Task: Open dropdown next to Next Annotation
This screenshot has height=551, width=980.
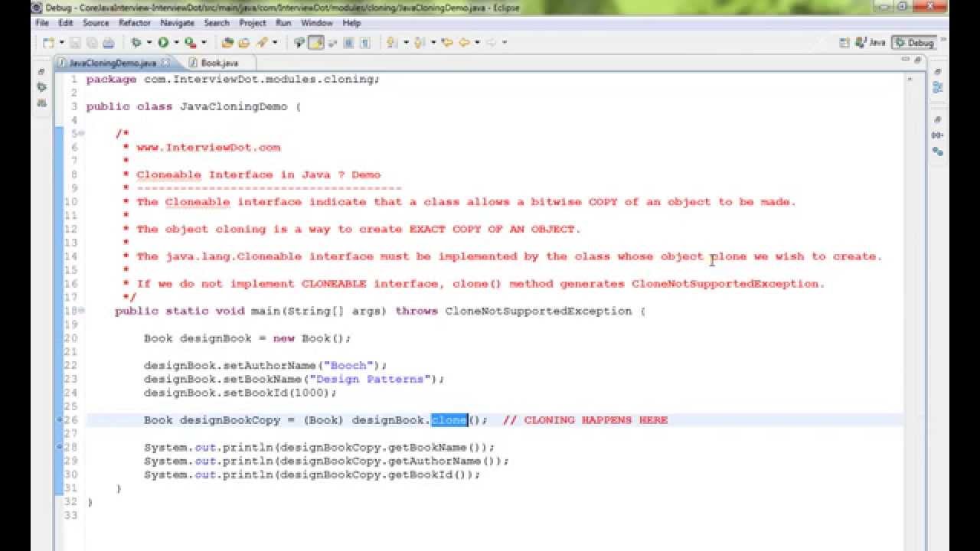Action: 406,43
